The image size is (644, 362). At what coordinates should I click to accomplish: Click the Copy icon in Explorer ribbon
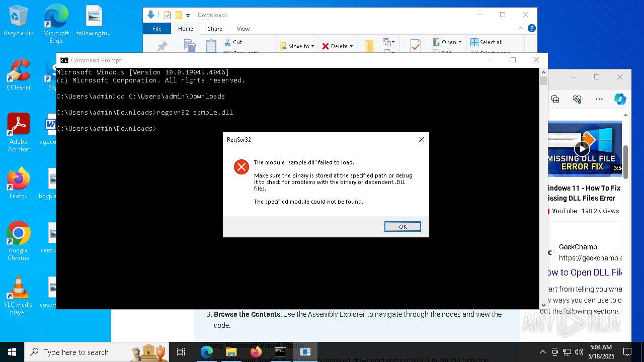(190, 45)
